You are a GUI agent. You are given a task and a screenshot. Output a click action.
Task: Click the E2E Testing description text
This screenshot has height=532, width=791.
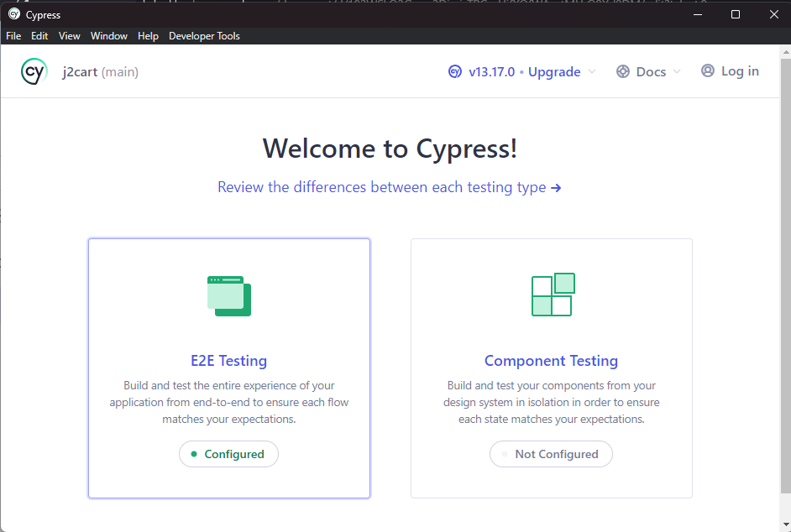229,402
